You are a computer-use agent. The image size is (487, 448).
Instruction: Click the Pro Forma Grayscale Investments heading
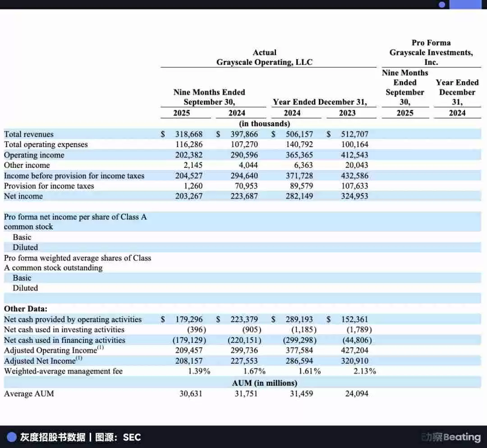[x=431, y=52]
